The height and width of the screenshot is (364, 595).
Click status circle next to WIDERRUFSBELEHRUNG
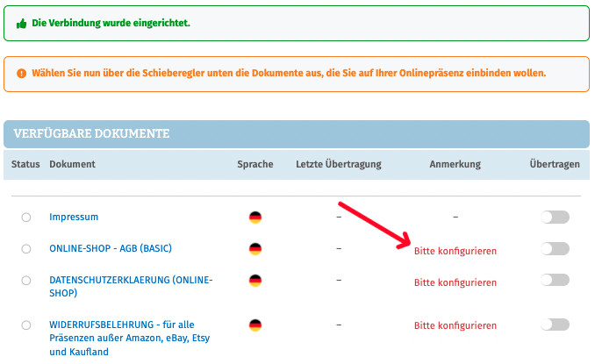26,325
